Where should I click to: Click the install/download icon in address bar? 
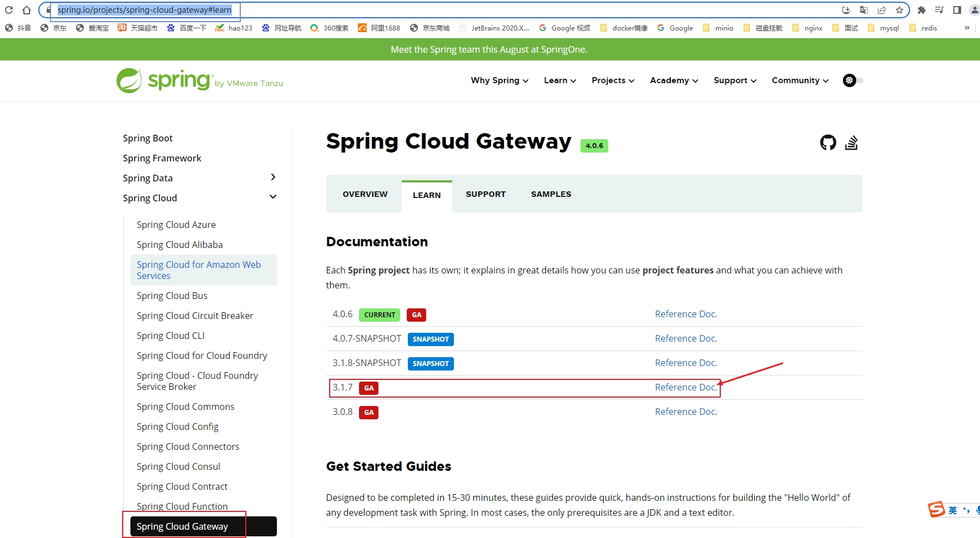click(846, 10)
